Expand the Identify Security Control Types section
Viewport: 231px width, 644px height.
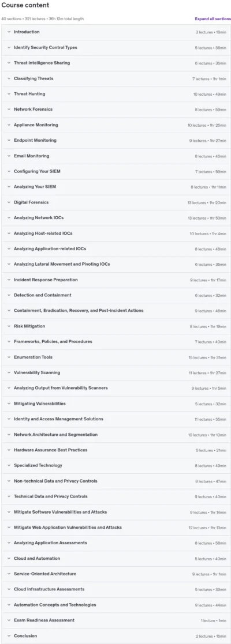click(116, 48)
